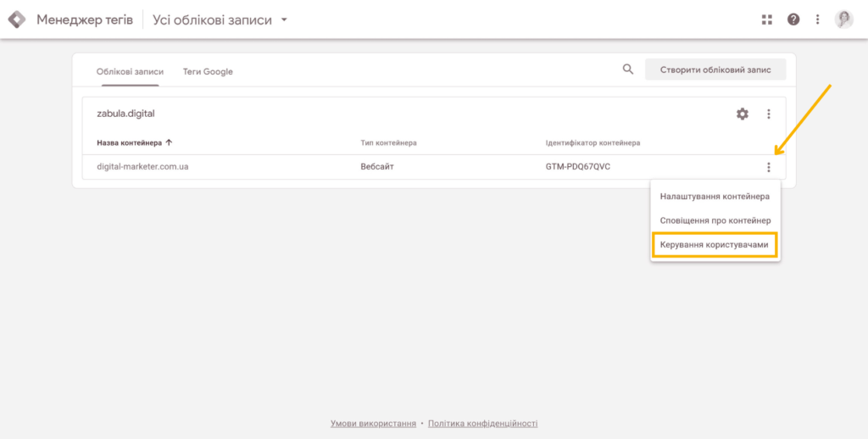The image size is (868, 439).
Task: Select Сповіщення про контейнер menu item
Action: pos(715,220)
